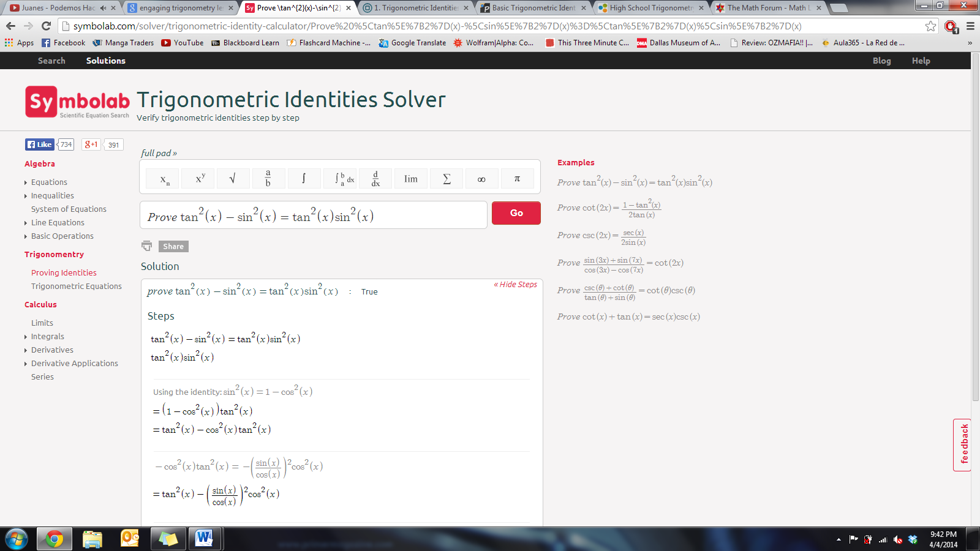Insert the derivative d/dx operator
This screenshot has height=551, width=980.
(x=375, y=179)
